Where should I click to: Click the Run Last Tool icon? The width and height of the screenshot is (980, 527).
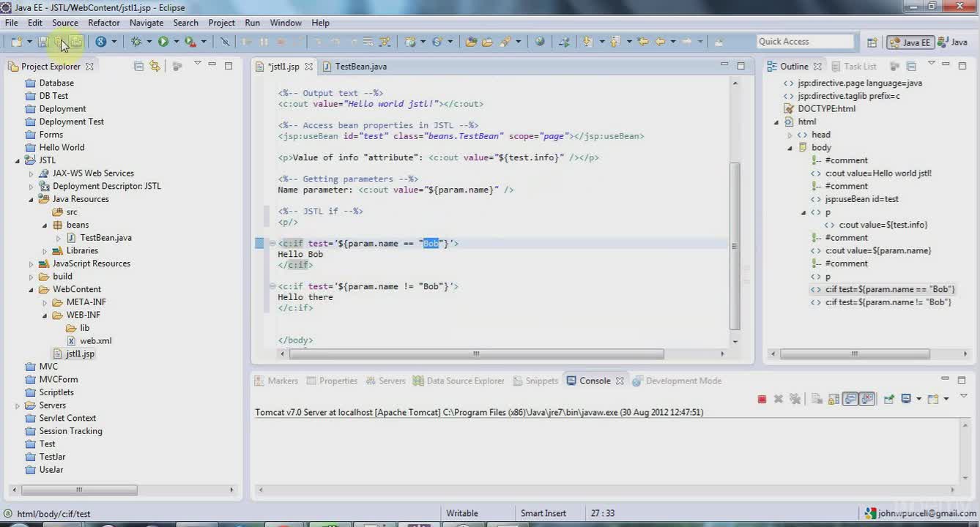(x=190, y=42)
